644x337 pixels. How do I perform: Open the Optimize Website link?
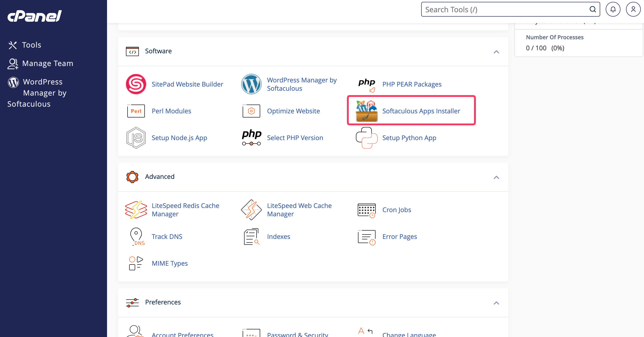point(293,111)
